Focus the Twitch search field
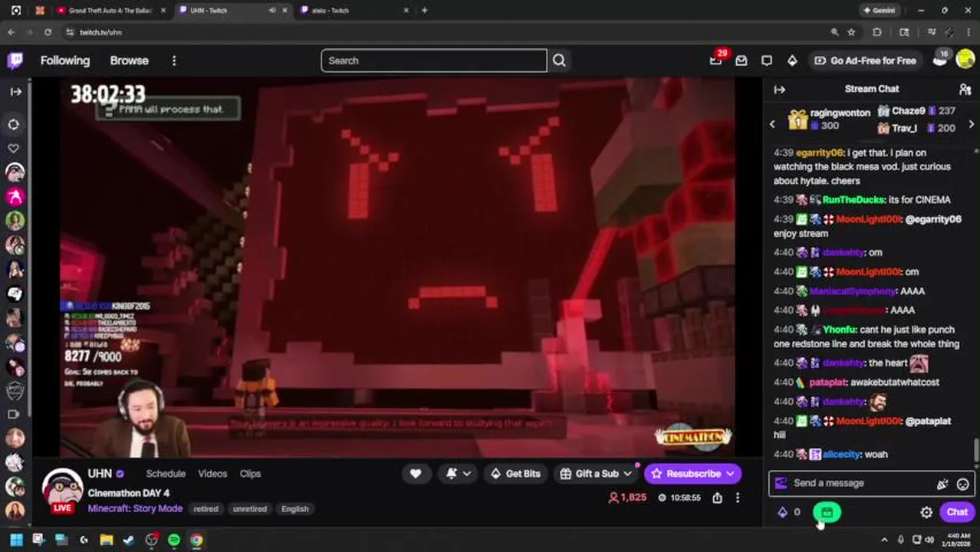 click(434, 61)
